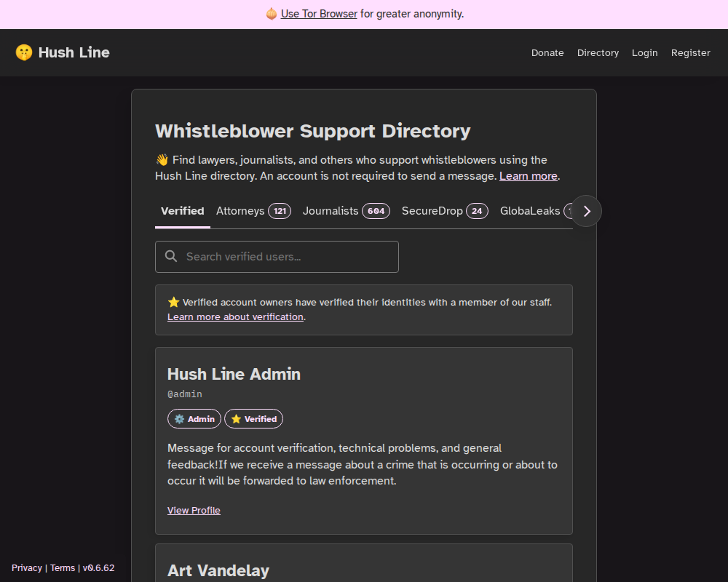The height and width of the screenshot is (582, 728).
Task: Open the GlobaLeaks tab
Action: (530, 211)
